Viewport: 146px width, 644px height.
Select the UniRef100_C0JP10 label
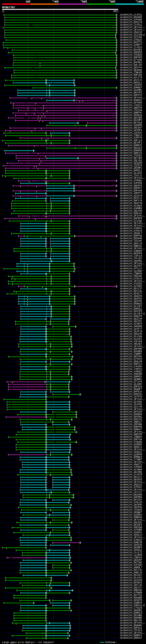tap(131, 48)
